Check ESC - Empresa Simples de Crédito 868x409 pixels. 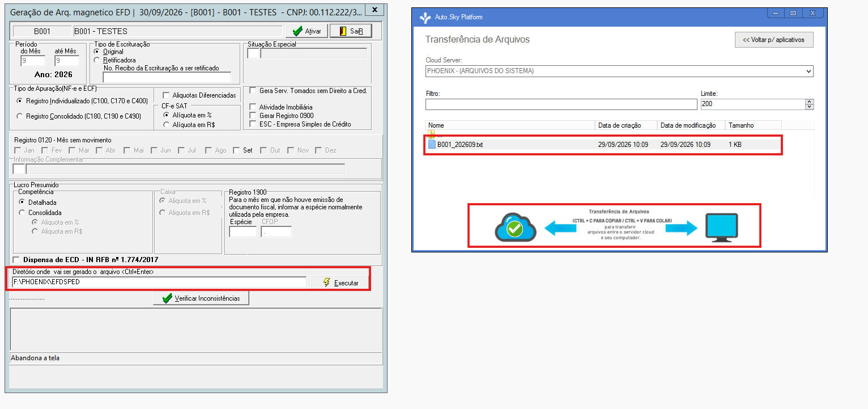(253, 124)
